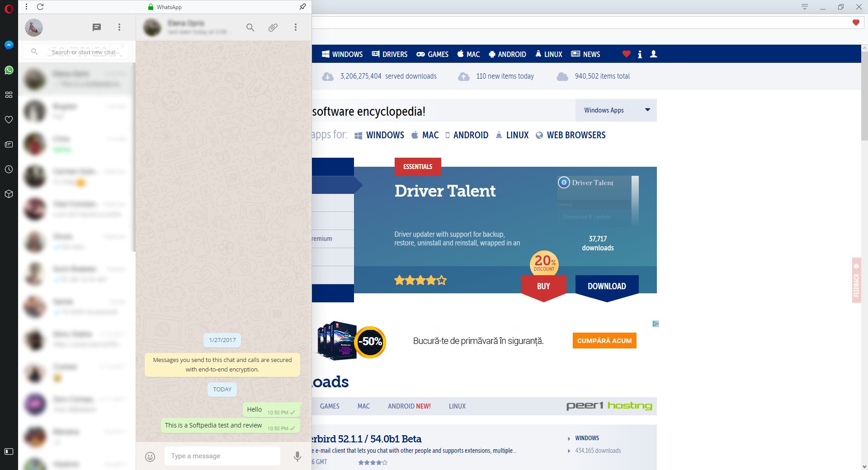This screenshot has height=470, width=868.
Task: Click the CUMPĂRĂ ACUM ad button
Action: point(604,341)
